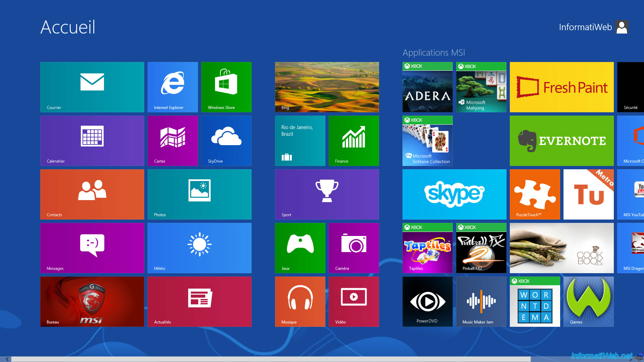Launch the Adera Xbox game tile

[428, 87]
